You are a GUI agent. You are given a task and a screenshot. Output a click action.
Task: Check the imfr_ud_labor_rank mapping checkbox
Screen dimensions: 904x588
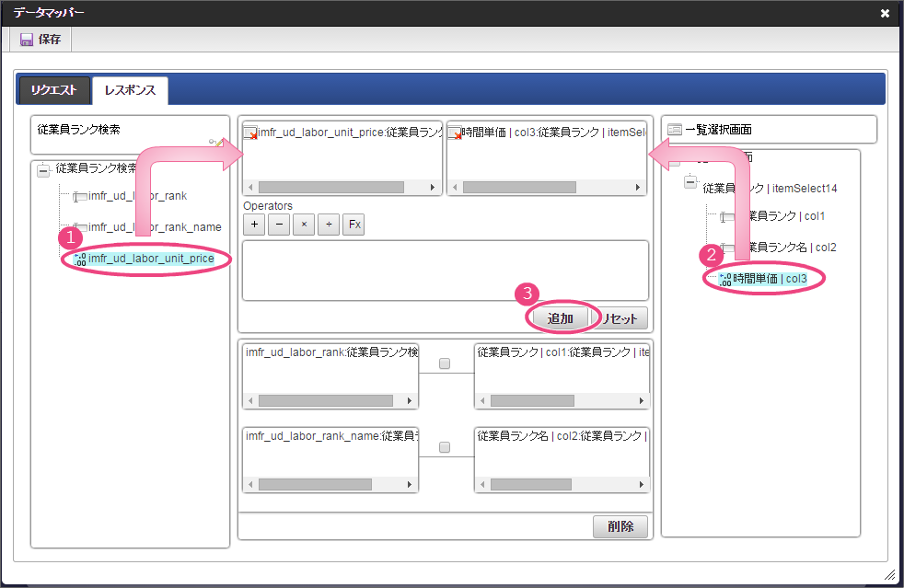click(445, 363)
